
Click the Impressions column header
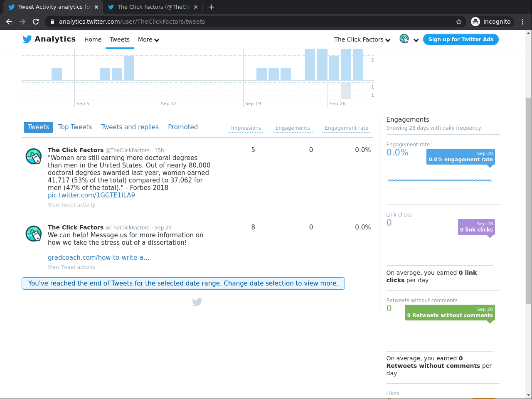coord(246,128)
